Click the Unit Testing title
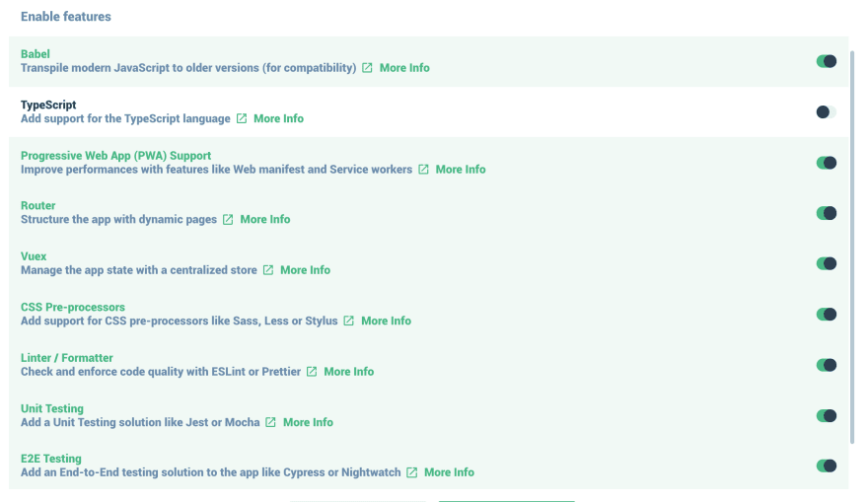This screenshot has width=868, height=502. click(52, 408)
